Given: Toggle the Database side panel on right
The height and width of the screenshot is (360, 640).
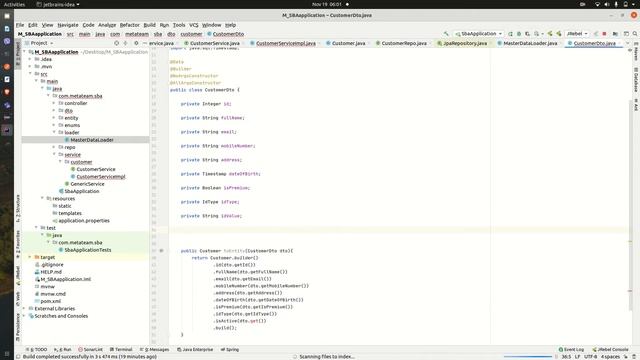Looking at the screenshot, I should (x=636, y=80).
